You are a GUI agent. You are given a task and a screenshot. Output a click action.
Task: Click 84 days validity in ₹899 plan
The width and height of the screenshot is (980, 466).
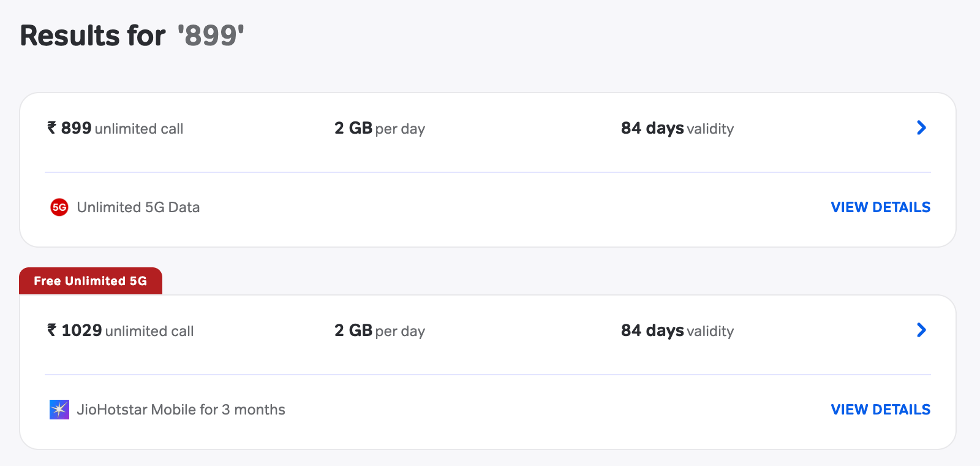677,128
